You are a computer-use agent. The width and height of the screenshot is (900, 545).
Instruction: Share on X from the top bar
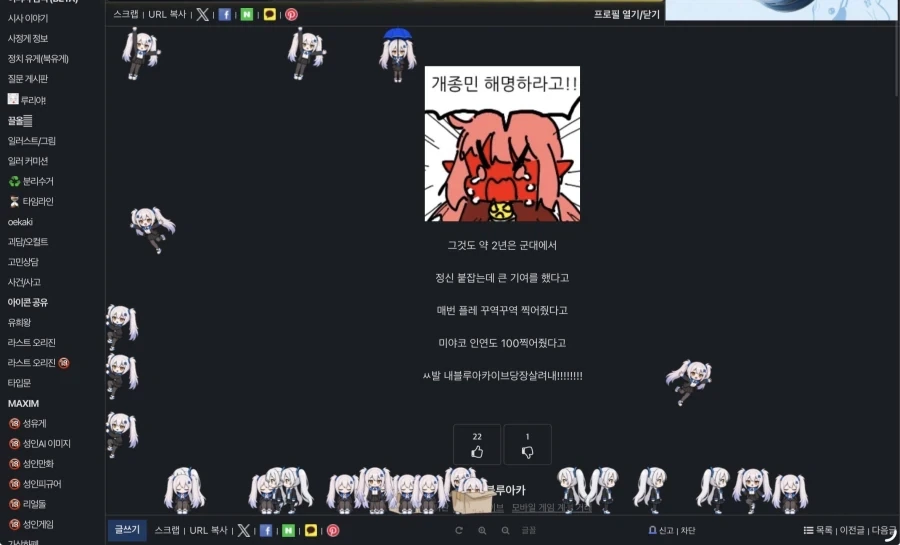pyautogui.click(x=203, y=14)
